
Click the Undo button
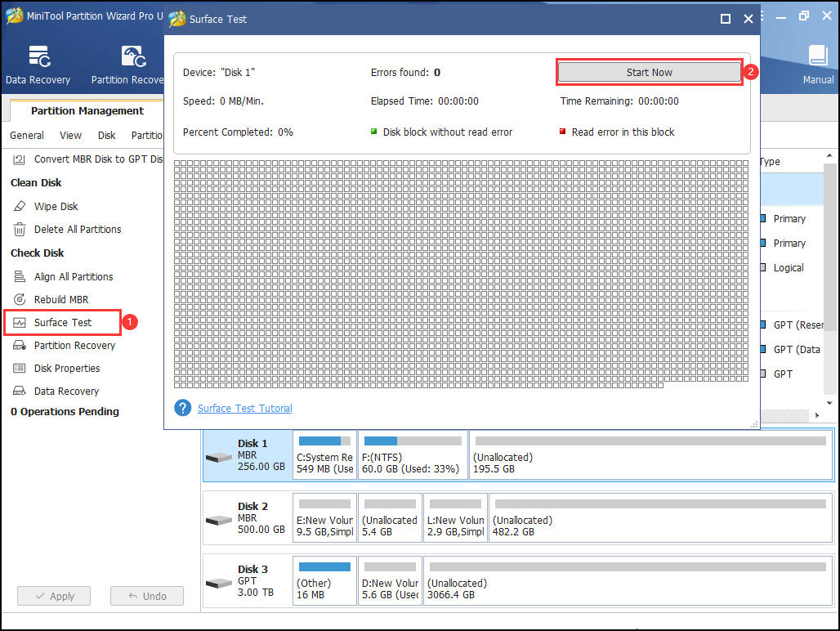pyautogui.click(x=147, y=596)
